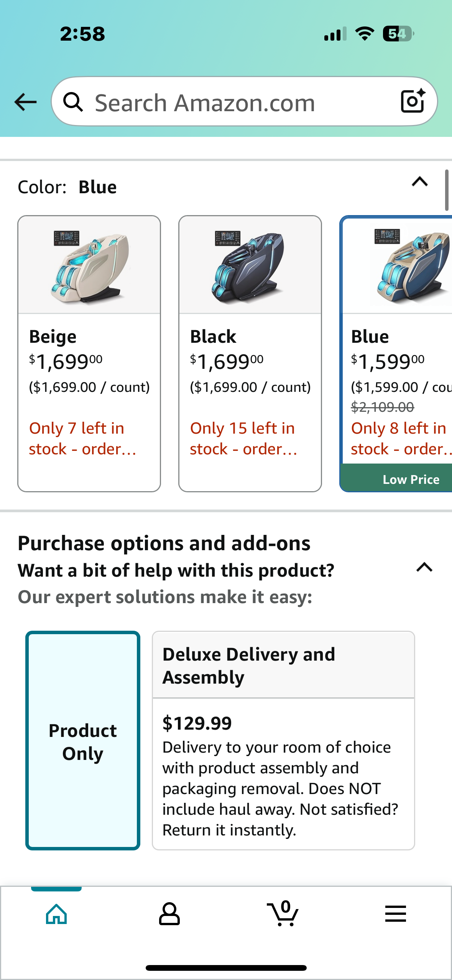Open the shopping cart

click(x=283, y=914)
